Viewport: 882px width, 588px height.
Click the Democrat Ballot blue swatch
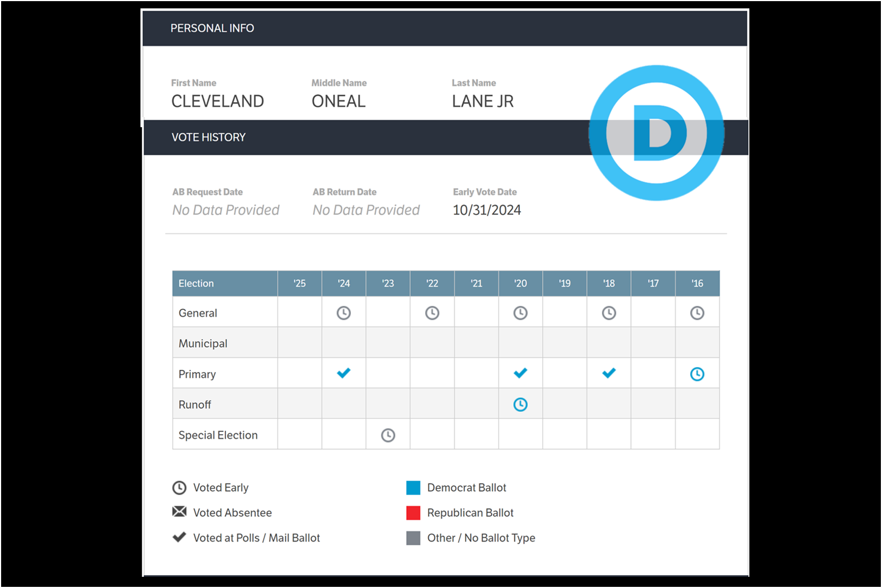[x=413, y=488]
